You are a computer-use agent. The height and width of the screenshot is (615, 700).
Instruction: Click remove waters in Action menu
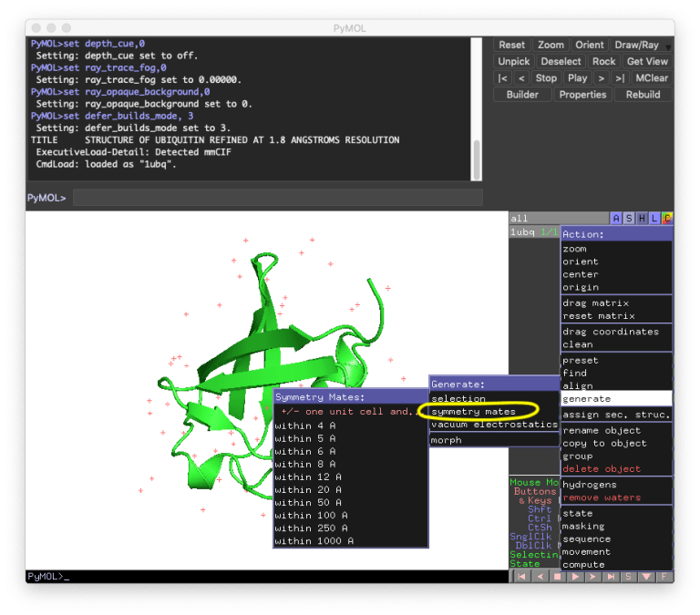616,497
